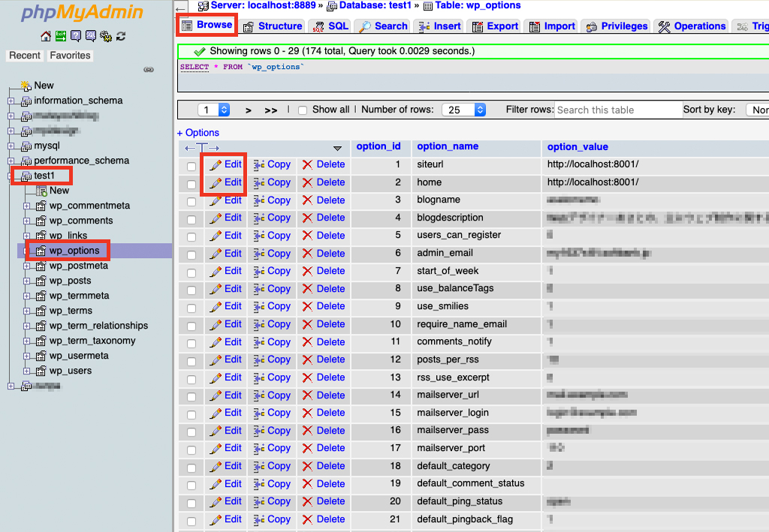The width and height of the screenshot is (769, 532).
Task: Select the require_name_email row checkbox
Action: click(x=191, y=326)
